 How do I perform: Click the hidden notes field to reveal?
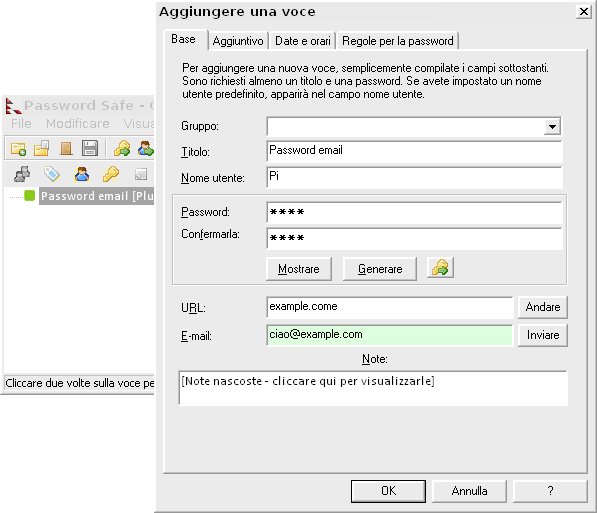[x=373, y=388]
